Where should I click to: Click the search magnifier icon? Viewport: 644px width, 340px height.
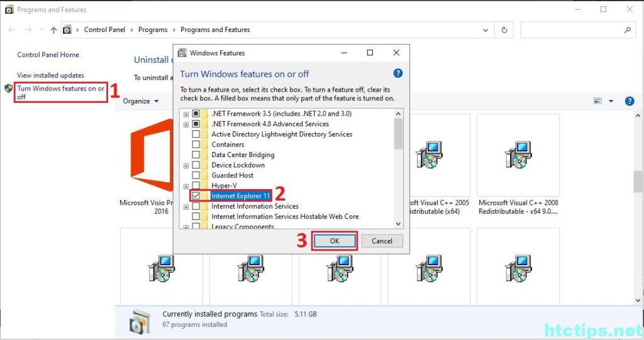[x=627, y=30]
